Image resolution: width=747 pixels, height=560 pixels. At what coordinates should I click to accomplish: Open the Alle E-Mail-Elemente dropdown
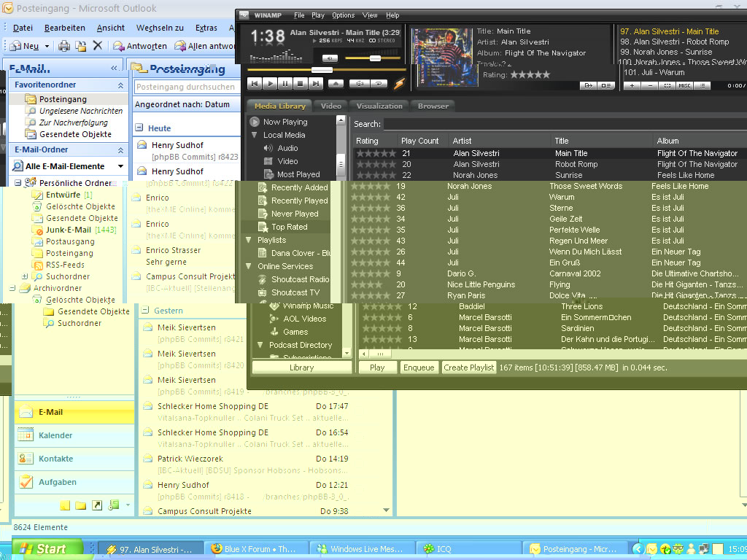point(120,166)
